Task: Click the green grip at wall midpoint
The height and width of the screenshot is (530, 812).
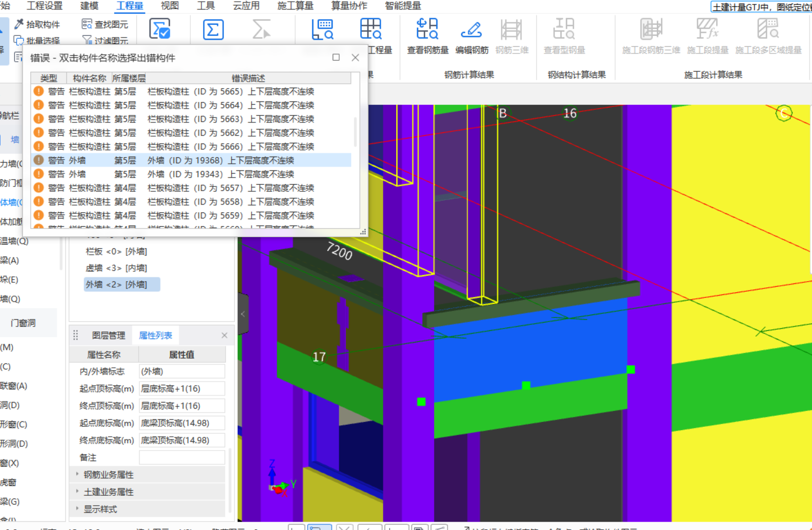Action: pos(526,385)
